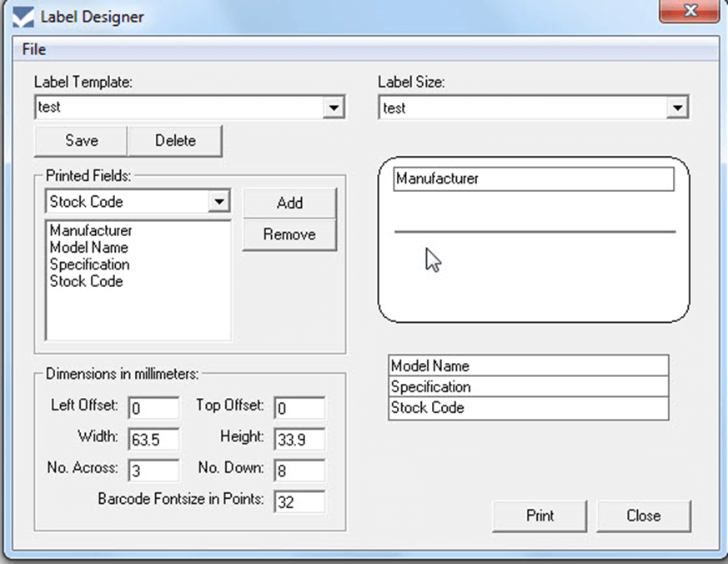Open the File menu
728x564 pixels.
coord(34,49)
